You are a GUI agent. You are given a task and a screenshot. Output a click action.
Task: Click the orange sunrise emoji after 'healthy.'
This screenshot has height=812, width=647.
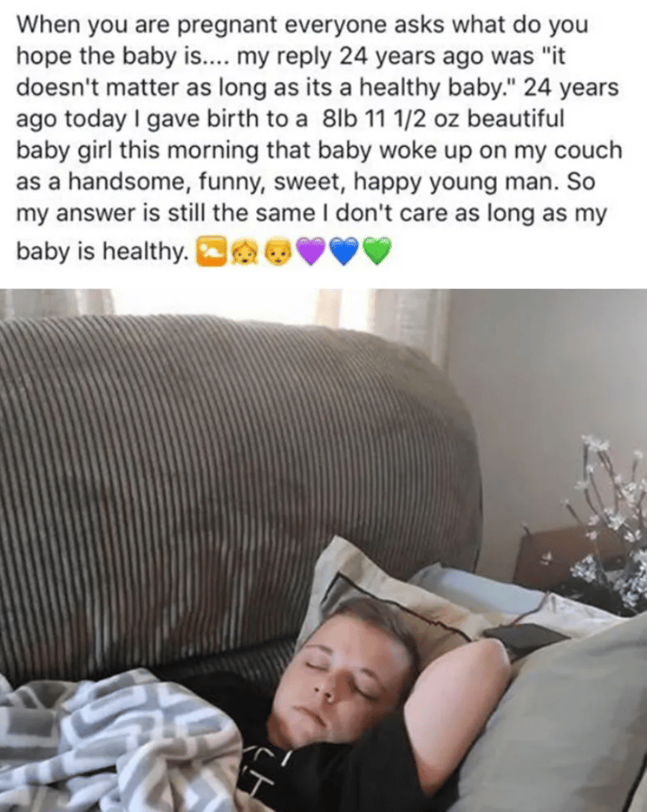pos(210,252)
